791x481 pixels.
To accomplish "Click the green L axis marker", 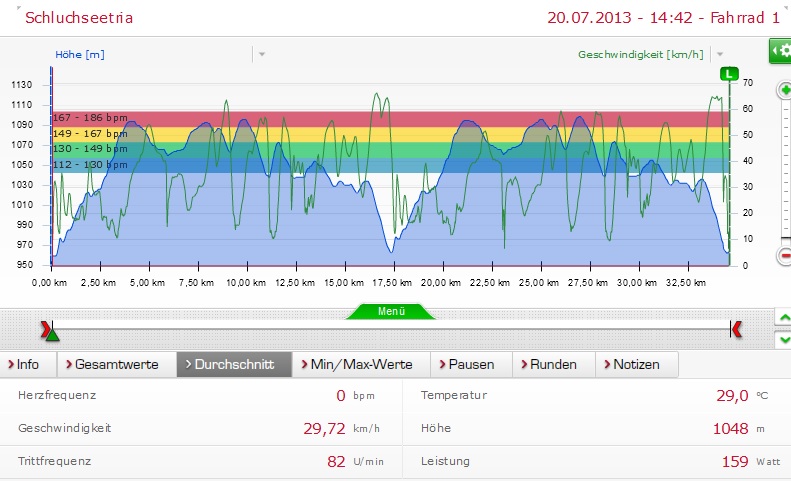I will pyautogui.click(x=730, y=74).
